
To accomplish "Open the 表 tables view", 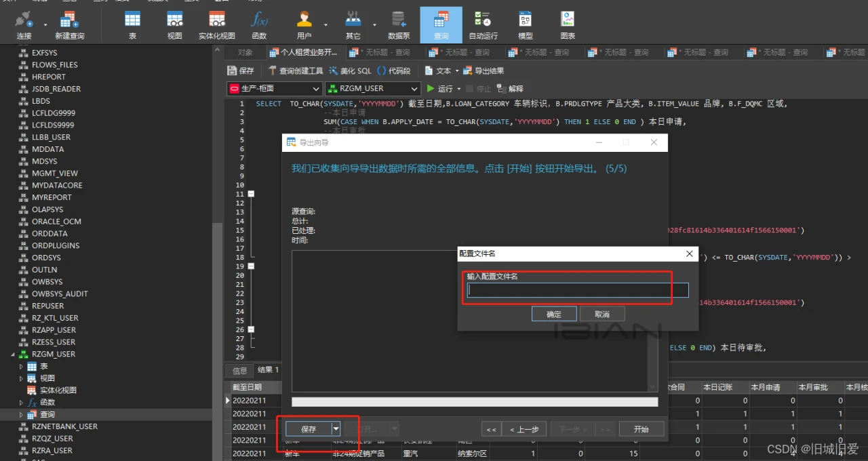I will (133, 25).
